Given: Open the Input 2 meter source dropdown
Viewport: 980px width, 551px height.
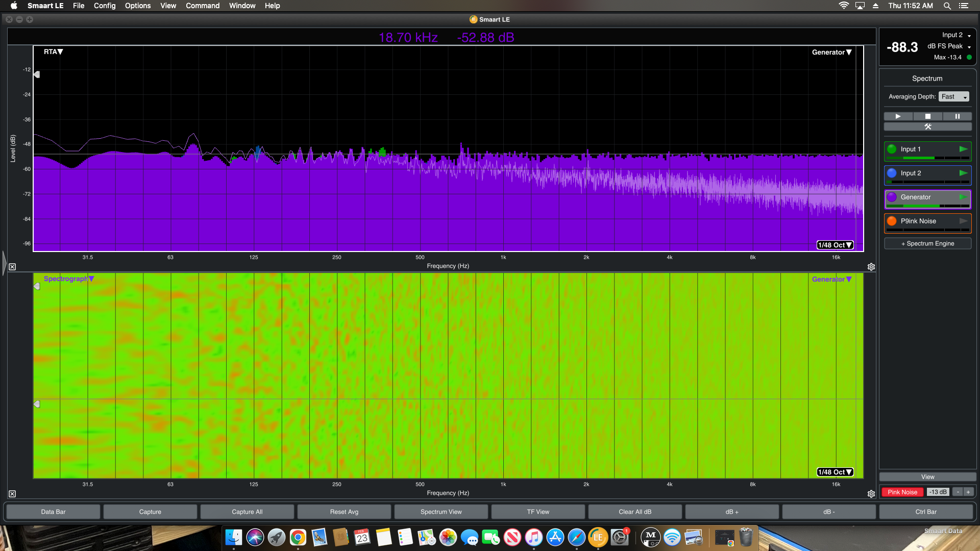Looking at the screenshot, I should [957, 35].
